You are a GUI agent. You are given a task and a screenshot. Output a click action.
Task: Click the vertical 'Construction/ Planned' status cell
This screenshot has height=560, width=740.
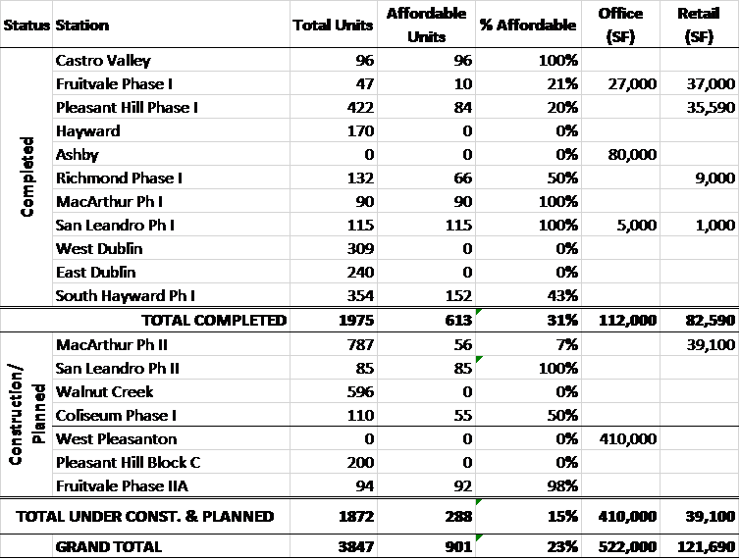[x=26, y=414]
